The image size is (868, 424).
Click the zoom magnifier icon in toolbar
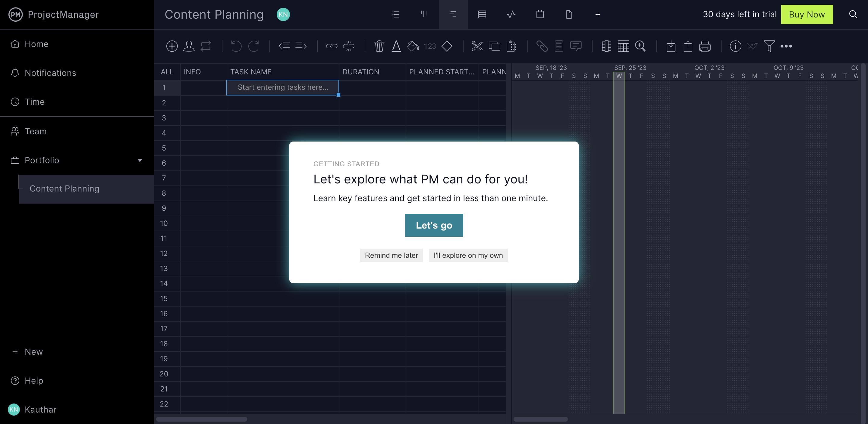[640, 46]
